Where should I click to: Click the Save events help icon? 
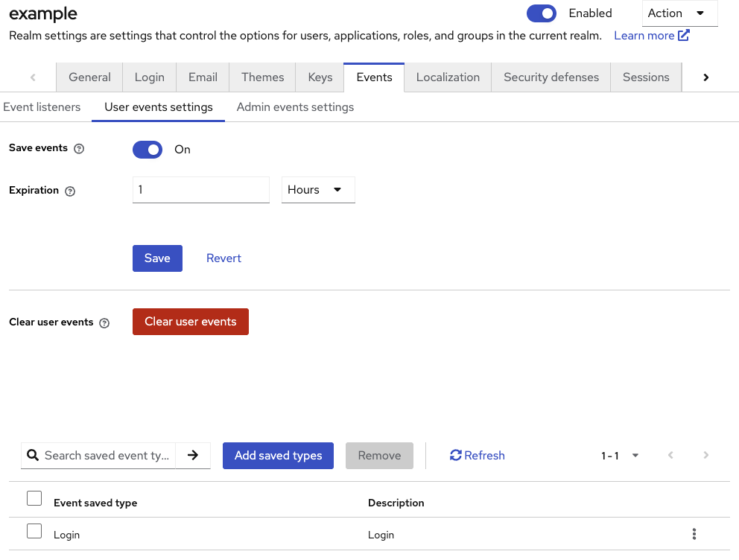click(79, 149)
